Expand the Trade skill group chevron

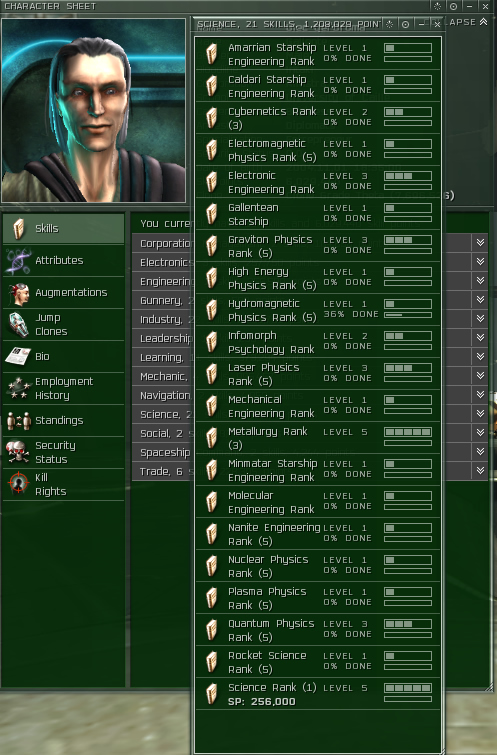tap(480, 470)
